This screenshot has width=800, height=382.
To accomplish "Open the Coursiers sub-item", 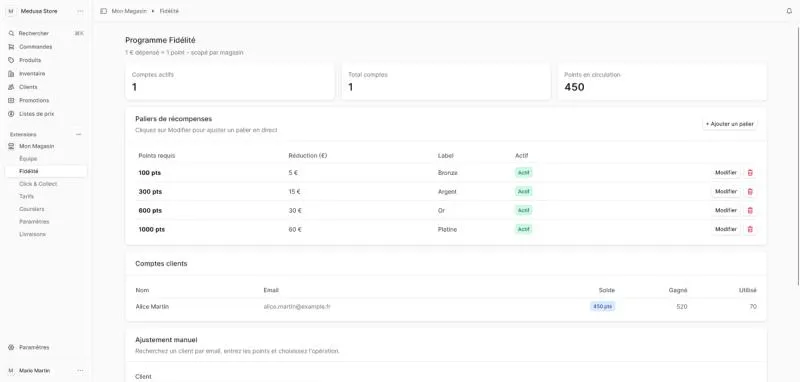I will click(46, 209).
